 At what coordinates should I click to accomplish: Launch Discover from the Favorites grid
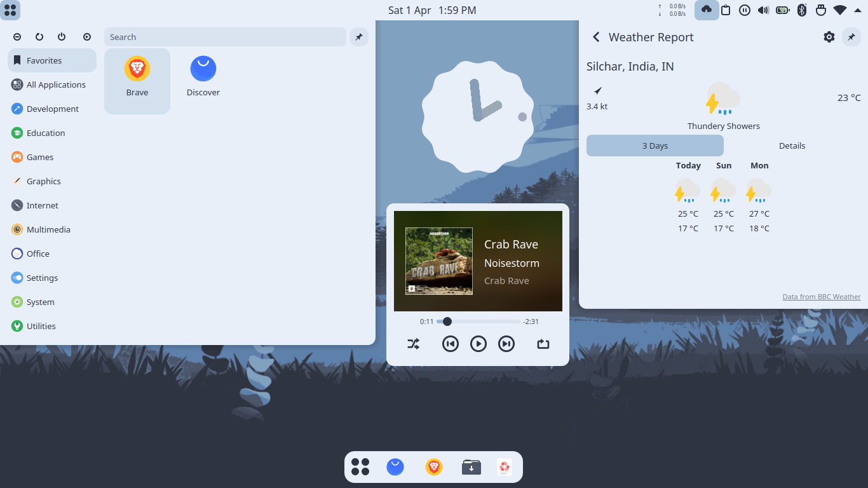203,81
